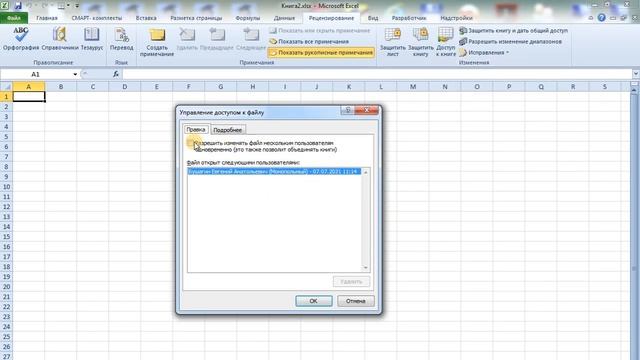Screen dimensions: 640x360
Task: Select row 12 header
Action: 6,207
